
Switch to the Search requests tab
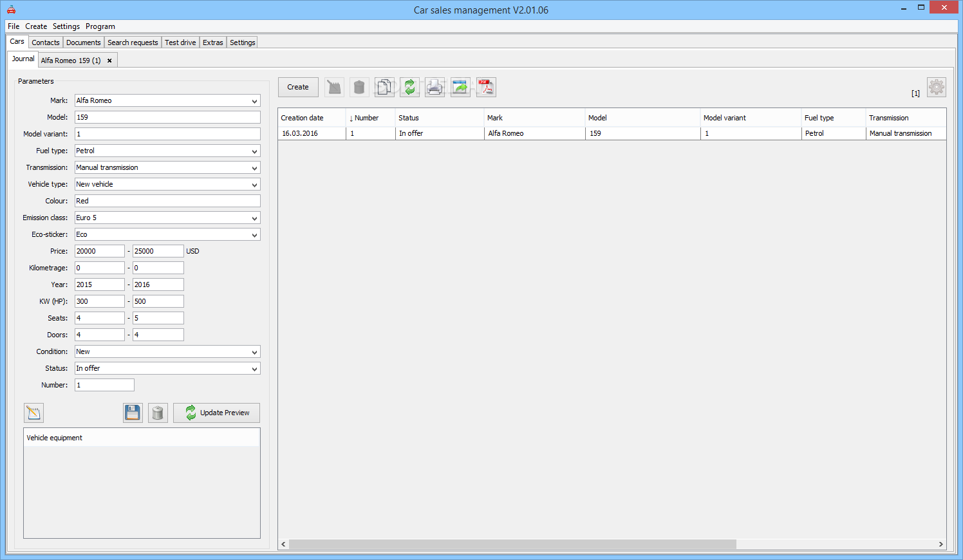click(x=133, y=42)
